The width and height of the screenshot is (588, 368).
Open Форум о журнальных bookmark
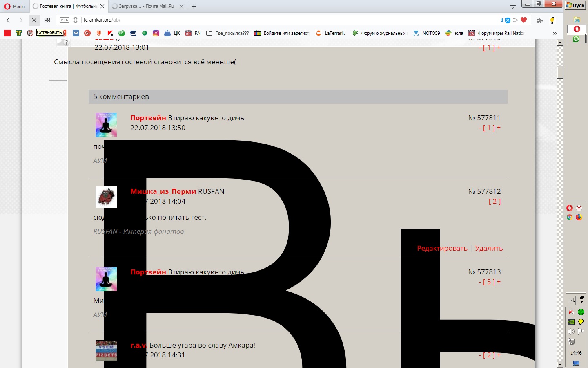[x=379, y=33]
